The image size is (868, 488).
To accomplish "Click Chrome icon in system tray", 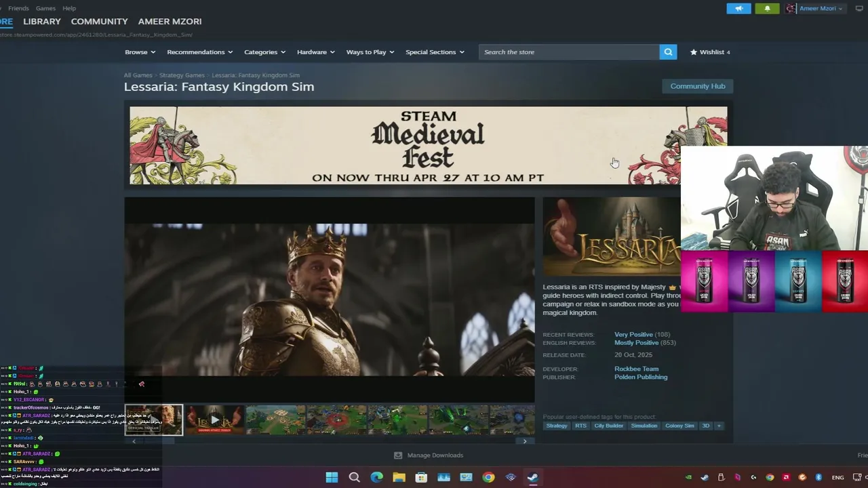I will pyautogui.click(x=770, y=477).
